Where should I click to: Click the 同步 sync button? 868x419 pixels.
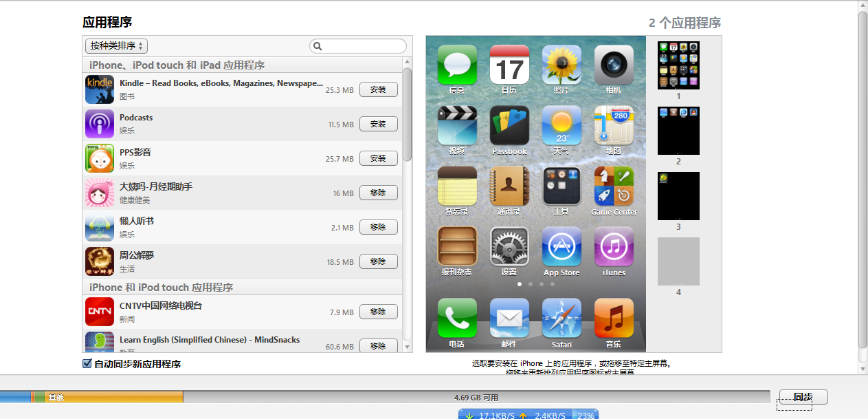pos(803,397)
